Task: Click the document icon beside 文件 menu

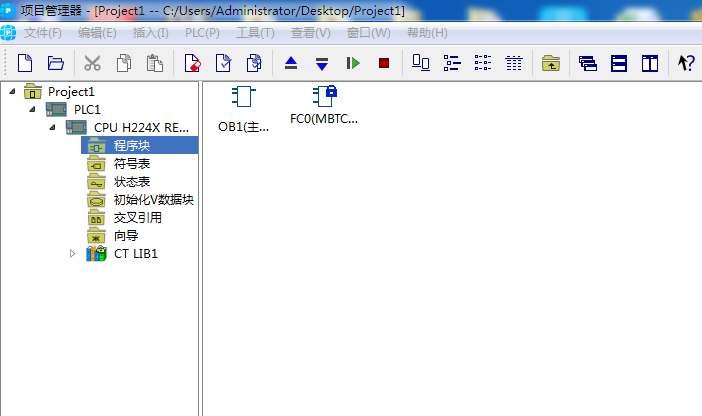Action: (x=9, y=33)
